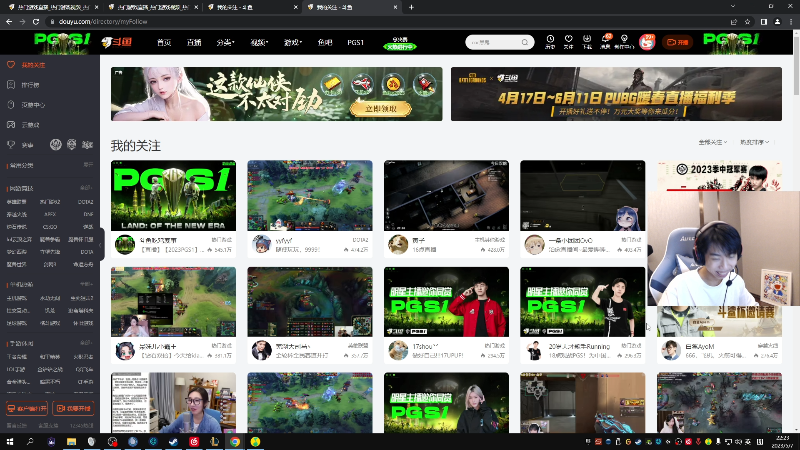Click the 开播 start streaming button
800x450 pixels.
click(x=678, y=42)
